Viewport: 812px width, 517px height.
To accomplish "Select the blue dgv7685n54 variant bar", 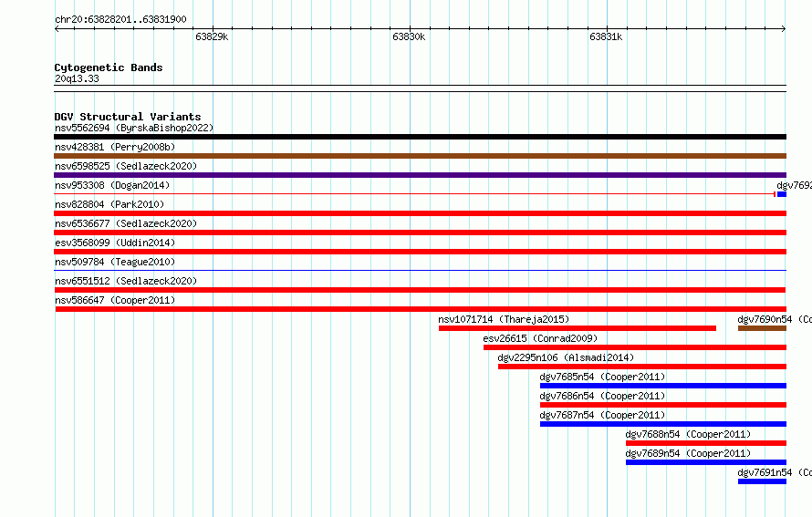I will (663, 386).
